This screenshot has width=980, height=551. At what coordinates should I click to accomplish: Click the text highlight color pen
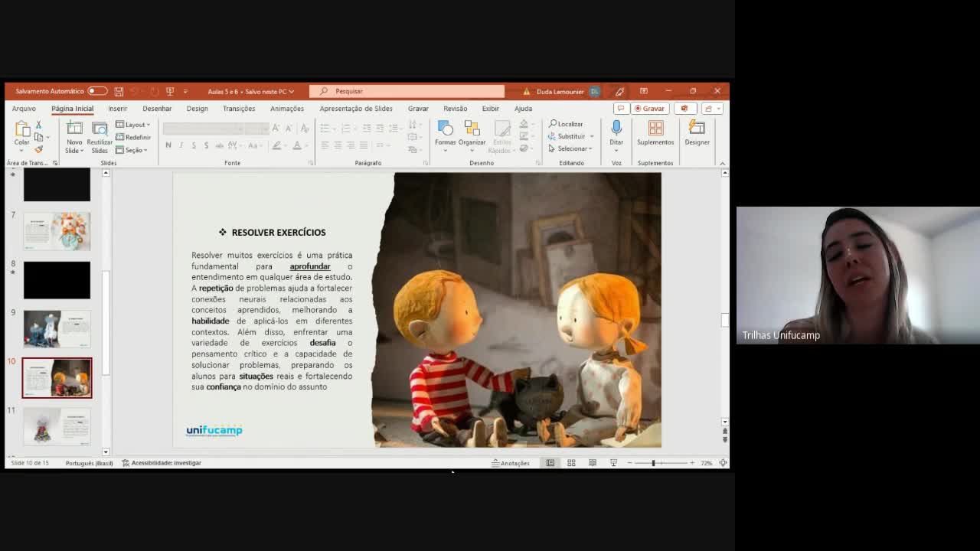click(x=276, y=145)
